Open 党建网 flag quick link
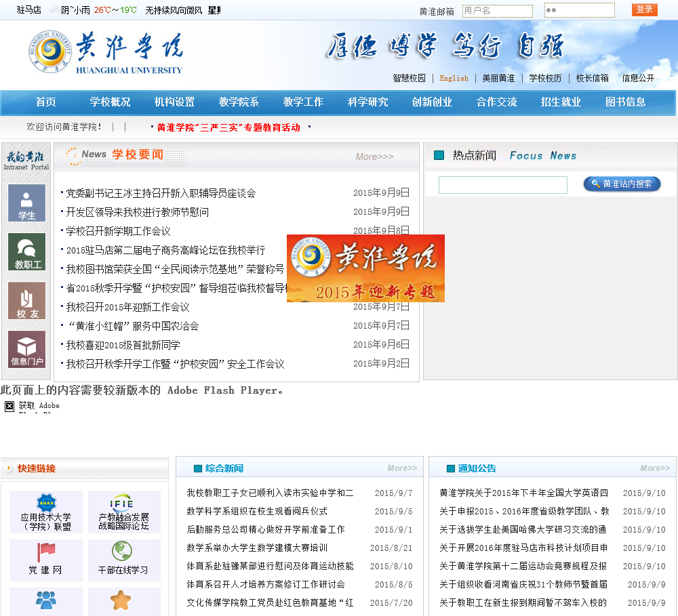This screenshot has height=616, width=678. 46,560
